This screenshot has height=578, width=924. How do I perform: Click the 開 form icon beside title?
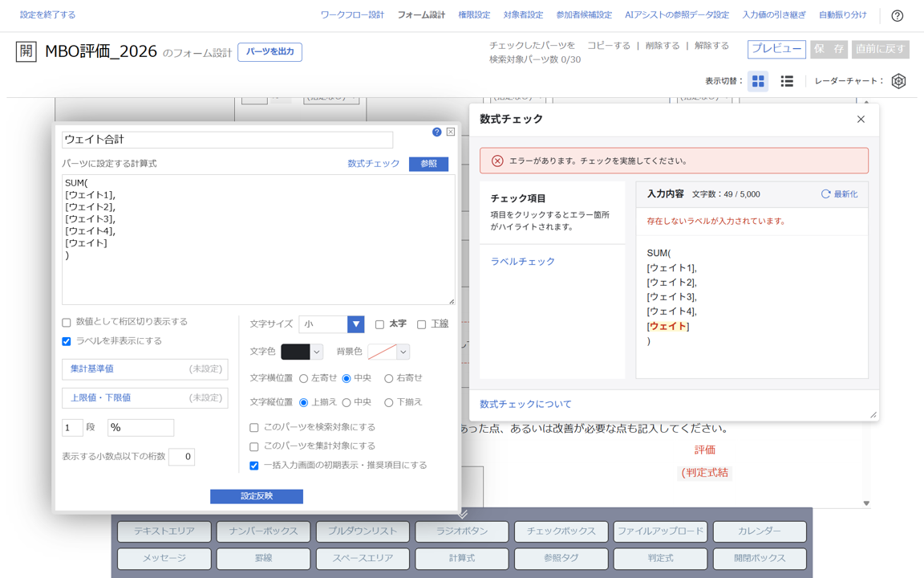(26, 51)
